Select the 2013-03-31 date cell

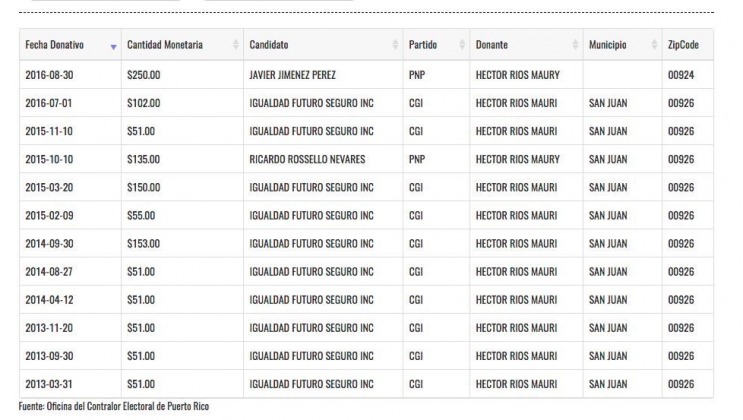click(x=70, y=384)
